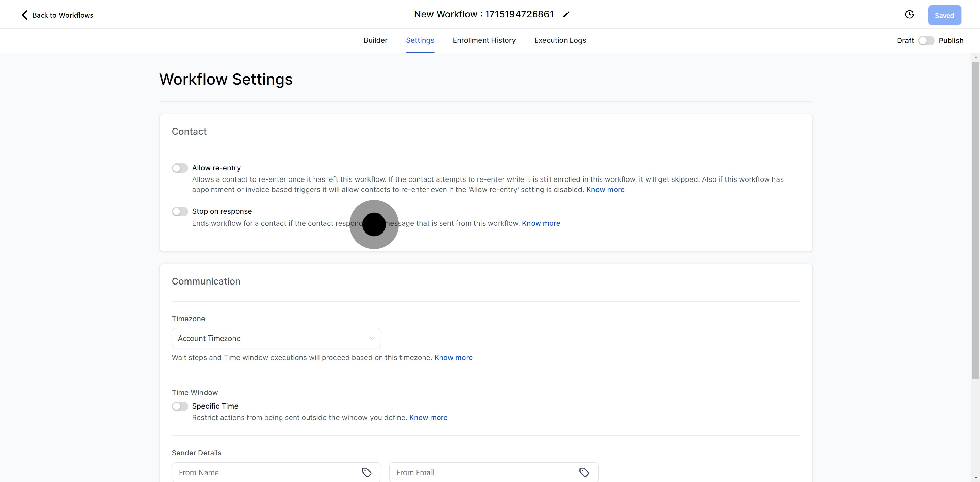The width and height of the screenshot is (980, 482).
Task: Open the Enrollment History tab
Action: [x=484, y=40]
